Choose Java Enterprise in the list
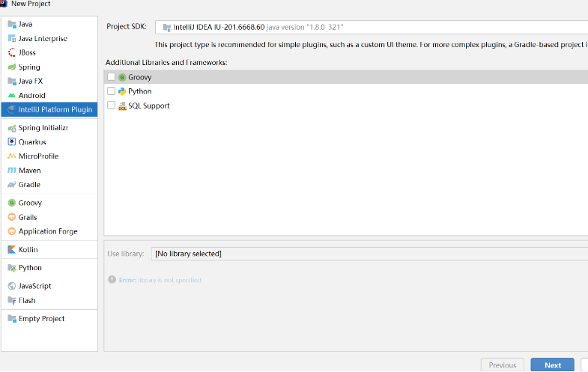The height and width of the screenshot is (372, 588). (x=43, y=39)
